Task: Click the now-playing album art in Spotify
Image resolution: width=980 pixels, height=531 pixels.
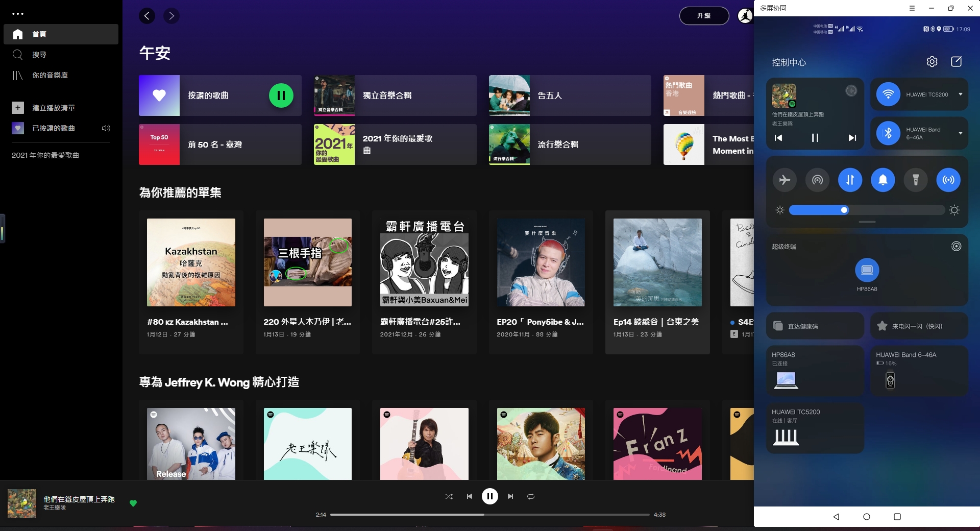Action: (x=22, y=503)
